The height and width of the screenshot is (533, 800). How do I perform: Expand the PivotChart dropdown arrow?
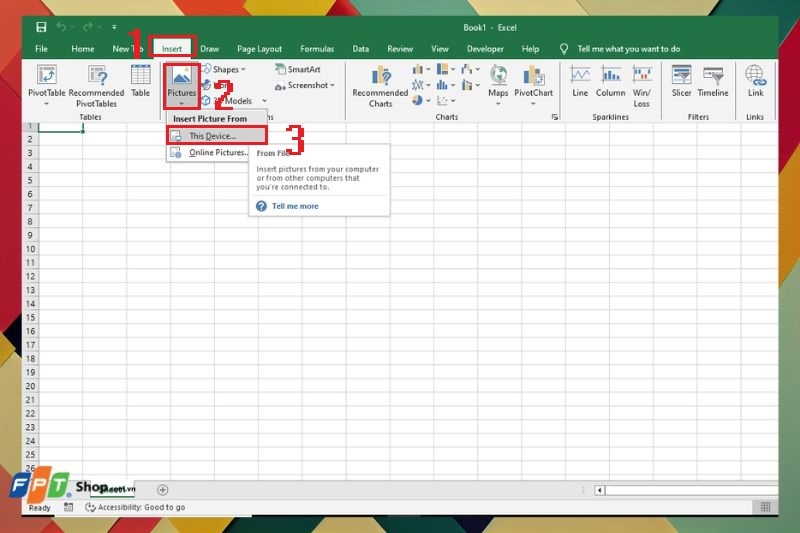533,104
